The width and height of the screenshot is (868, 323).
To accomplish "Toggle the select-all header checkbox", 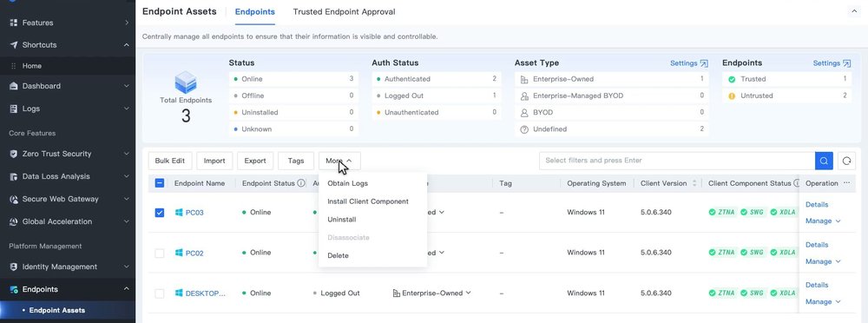I will (160, 183).
